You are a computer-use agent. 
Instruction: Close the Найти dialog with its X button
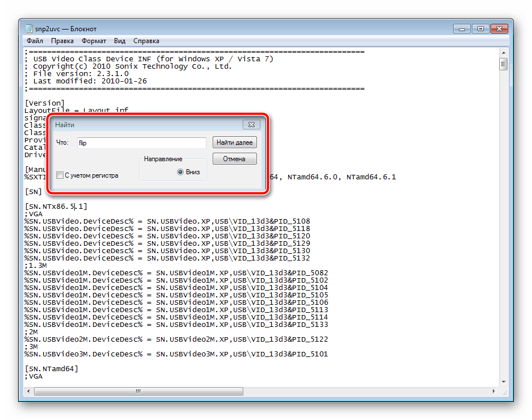(x=251, y=124)
